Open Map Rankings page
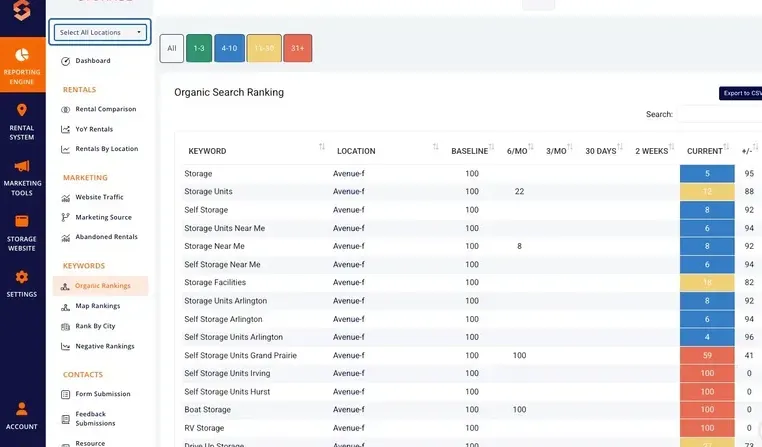This screenshot has height=447, width=762. (x=98, y=306)
